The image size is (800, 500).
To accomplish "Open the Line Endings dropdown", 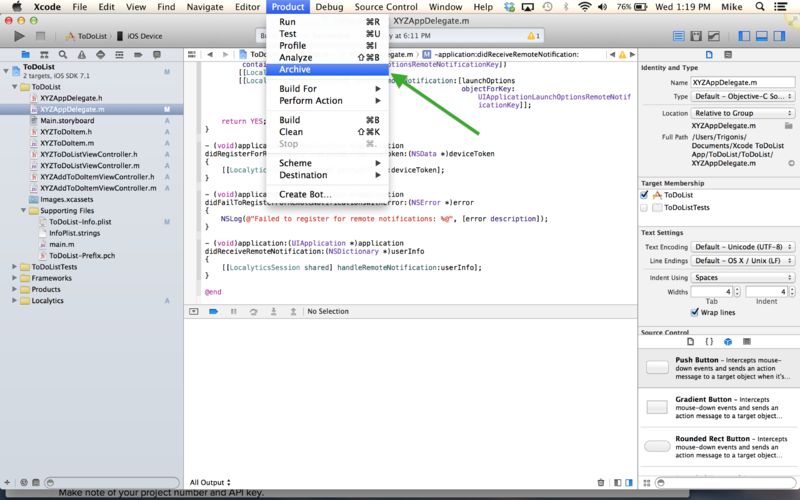I will click(743, 260).
